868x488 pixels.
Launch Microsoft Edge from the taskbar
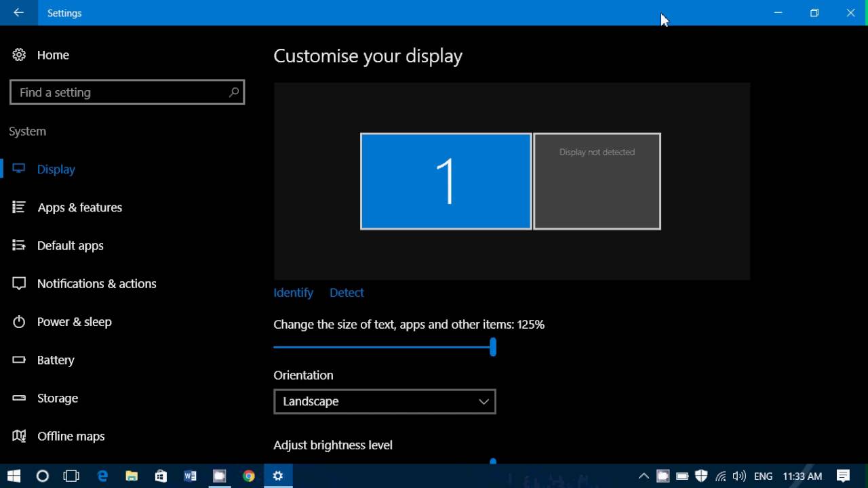(102, 476)
